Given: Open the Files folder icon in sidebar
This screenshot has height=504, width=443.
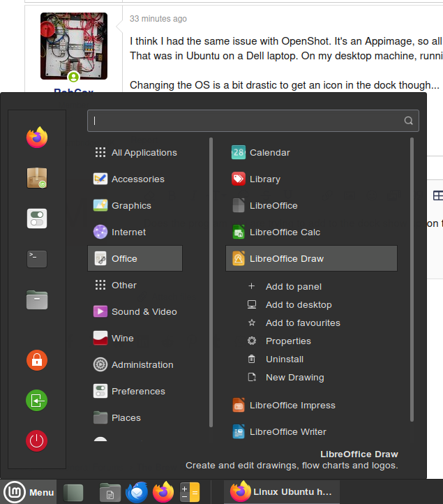Looking at the screenshot, I should (x=37, y=299).
